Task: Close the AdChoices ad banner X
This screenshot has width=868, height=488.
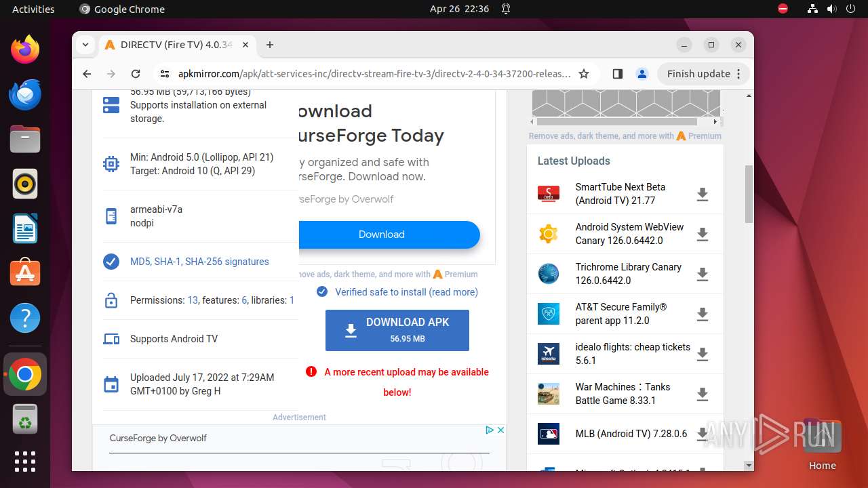Action: (x=500, y=430)
